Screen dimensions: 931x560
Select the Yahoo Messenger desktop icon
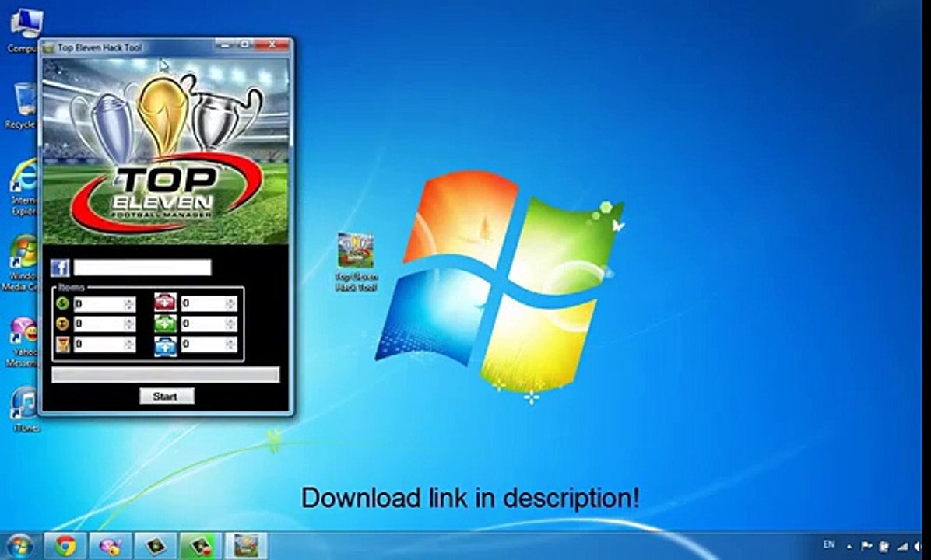21,342
